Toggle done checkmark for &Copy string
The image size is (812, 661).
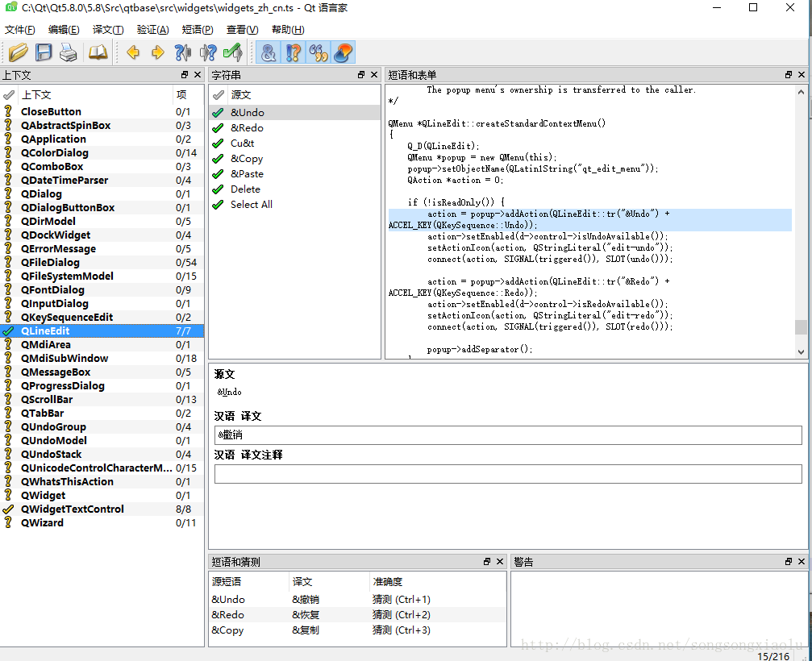click(x=218, y=158)
